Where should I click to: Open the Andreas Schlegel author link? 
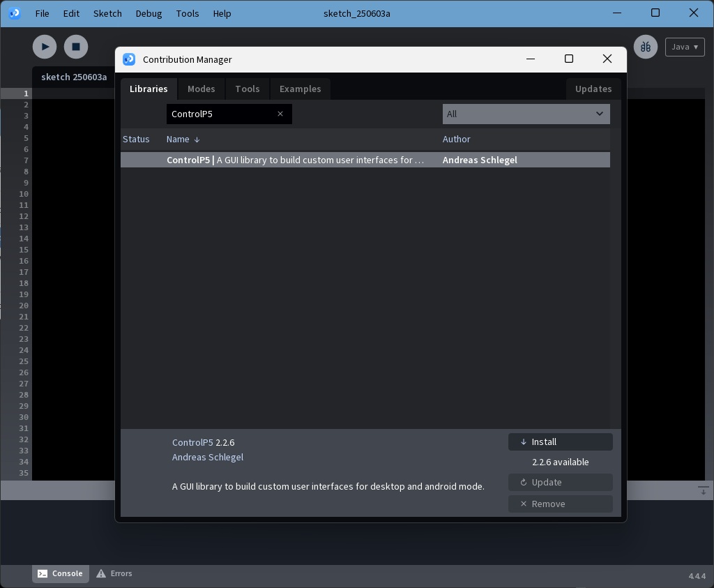(208, 457)
